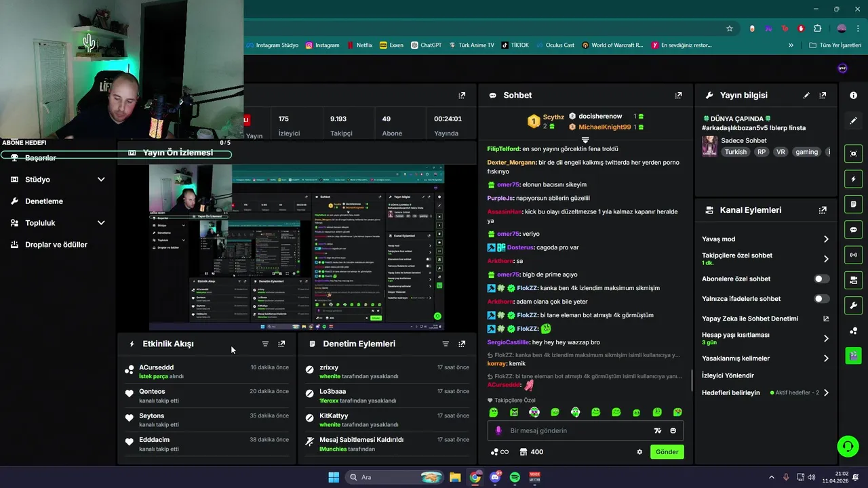The width and height of the screenshot is (868, 488).
Task: Pop out the Kanal Eylemleri panel
Action: 823,210
